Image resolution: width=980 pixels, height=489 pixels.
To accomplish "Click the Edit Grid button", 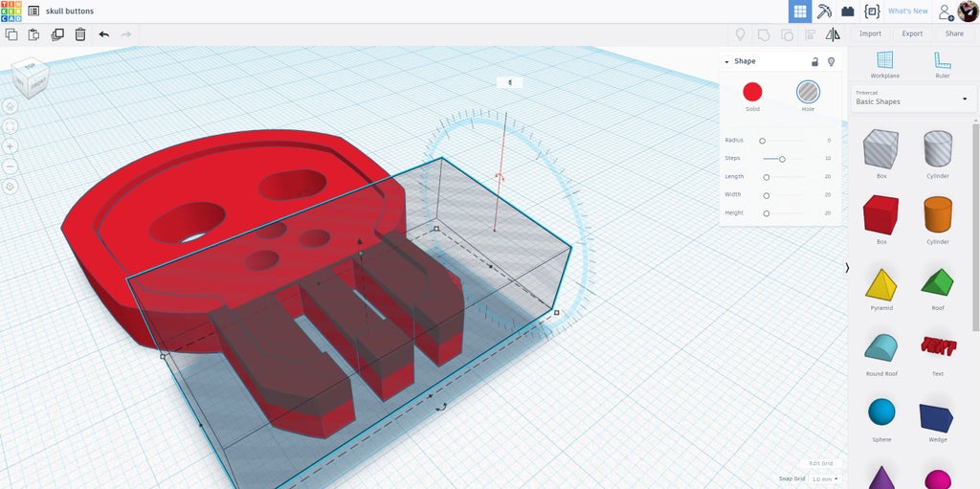I will point(820,463).
